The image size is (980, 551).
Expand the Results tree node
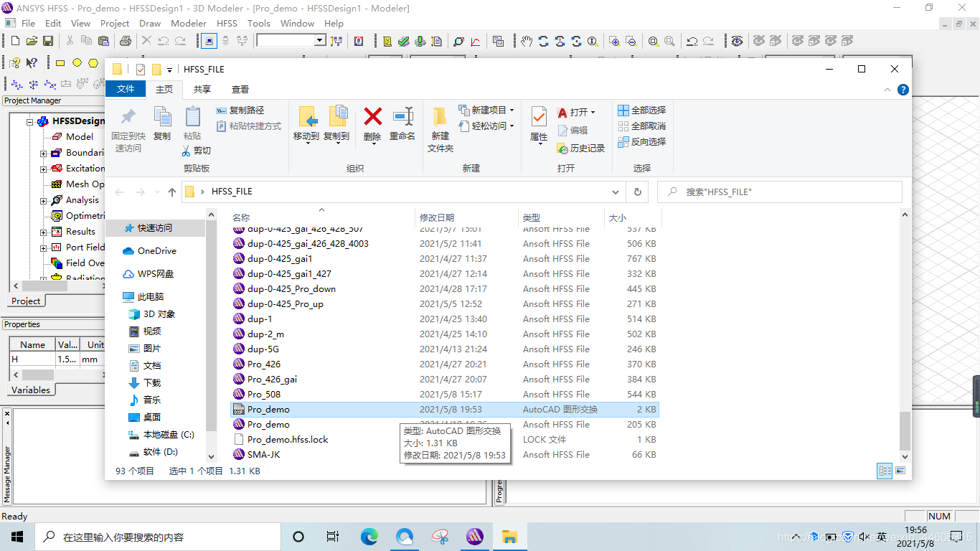coord(44,232)
